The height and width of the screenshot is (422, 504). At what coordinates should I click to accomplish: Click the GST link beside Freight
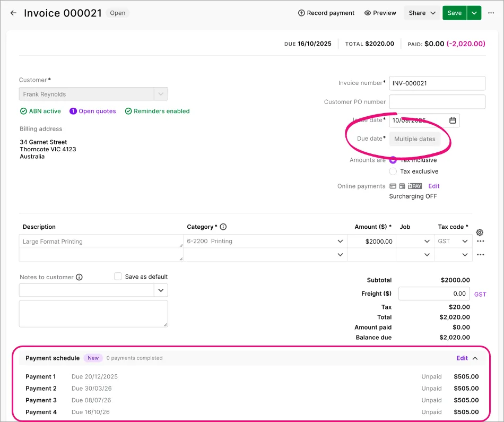coord(480,294)
